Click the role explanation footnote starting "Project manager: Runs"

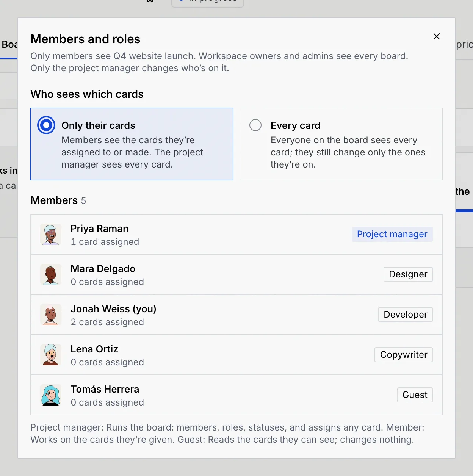pyautogui.click(x=227, y=434)
